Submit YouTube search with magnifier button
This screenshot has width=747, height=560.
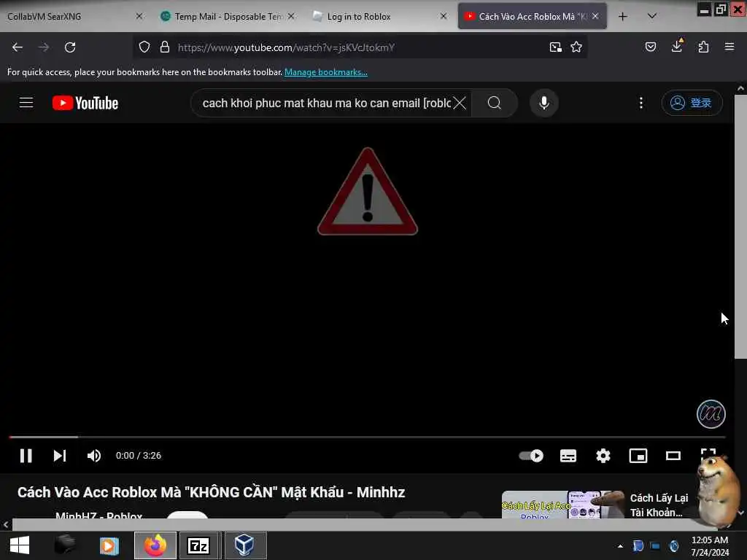pyautogui.click(x=495, y=103)
